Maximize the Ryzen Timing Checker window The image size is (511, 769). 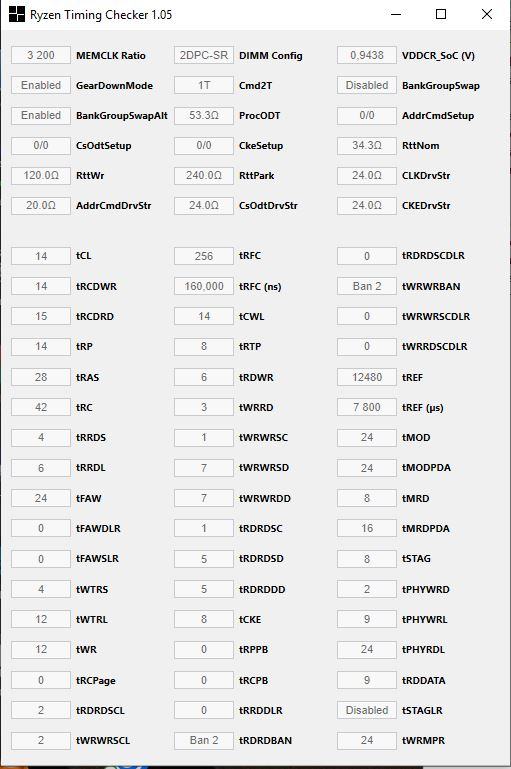(x=441, y=14)
